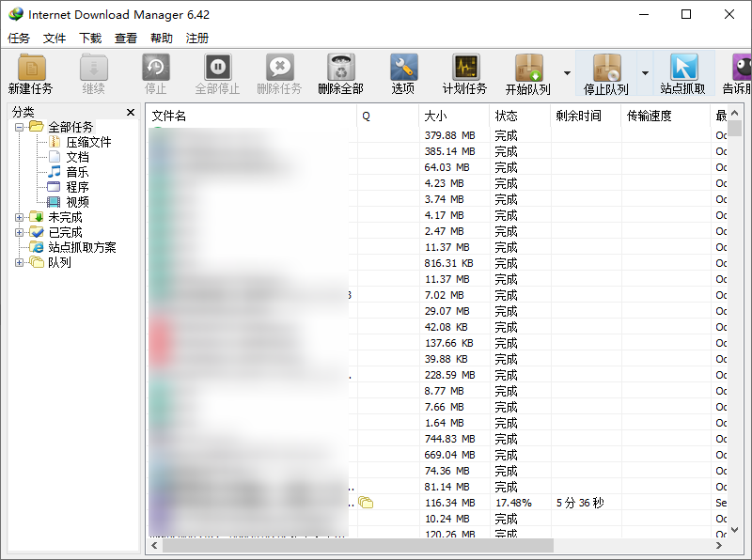Click the vertical scroll down arrow
Viewport: 752px width, 560px height.
(x=734, y=530)
